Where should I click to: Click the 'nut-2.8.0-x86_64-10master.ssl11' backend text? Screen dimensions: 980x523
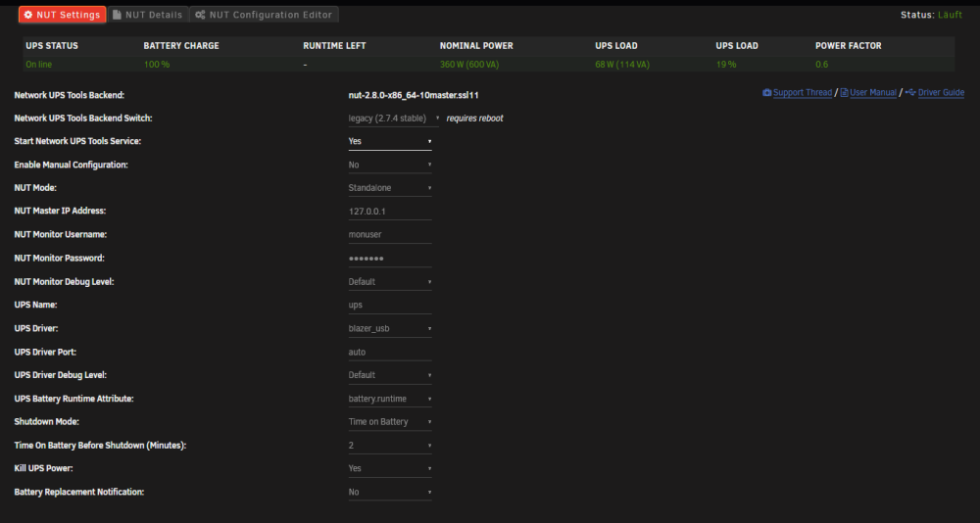click(x=414, y=96)
